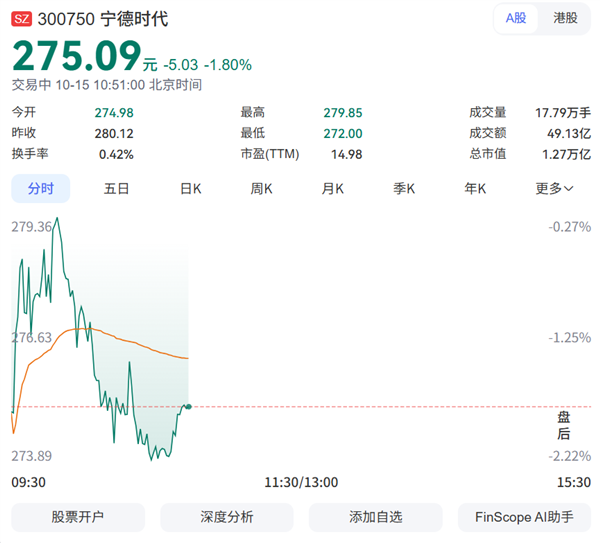Click the 添加自选 button
Viewport: 600px width, 543px height.
click(x=376, y=517)
